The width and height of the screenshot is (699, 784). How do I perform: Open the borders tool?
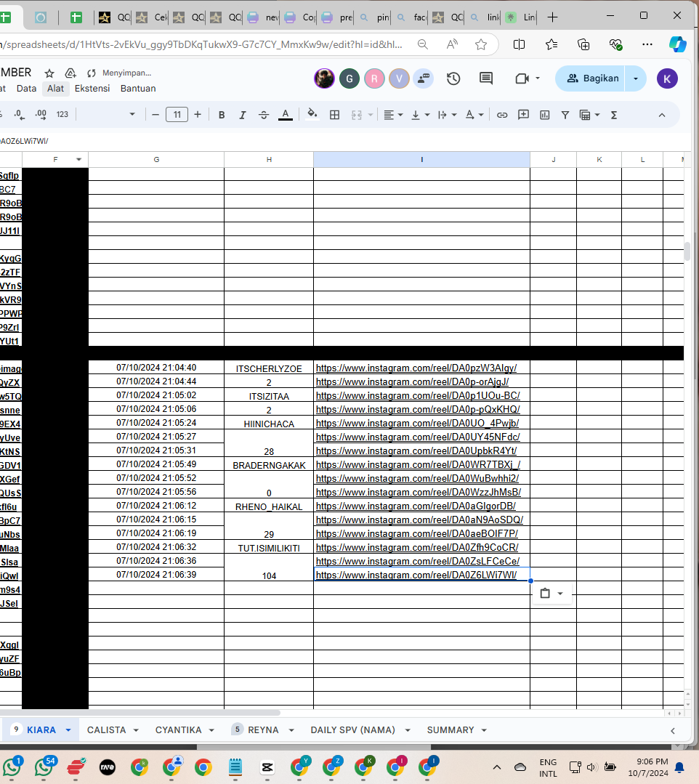click(x=334, y=115)
